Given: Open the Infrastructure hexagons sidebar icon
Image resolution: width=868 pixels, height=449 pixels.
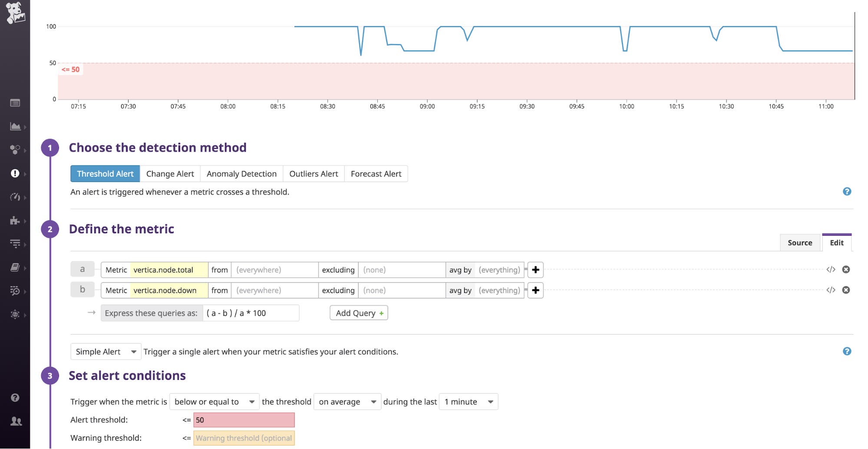Looking at the screenshot, I should 14,150.
